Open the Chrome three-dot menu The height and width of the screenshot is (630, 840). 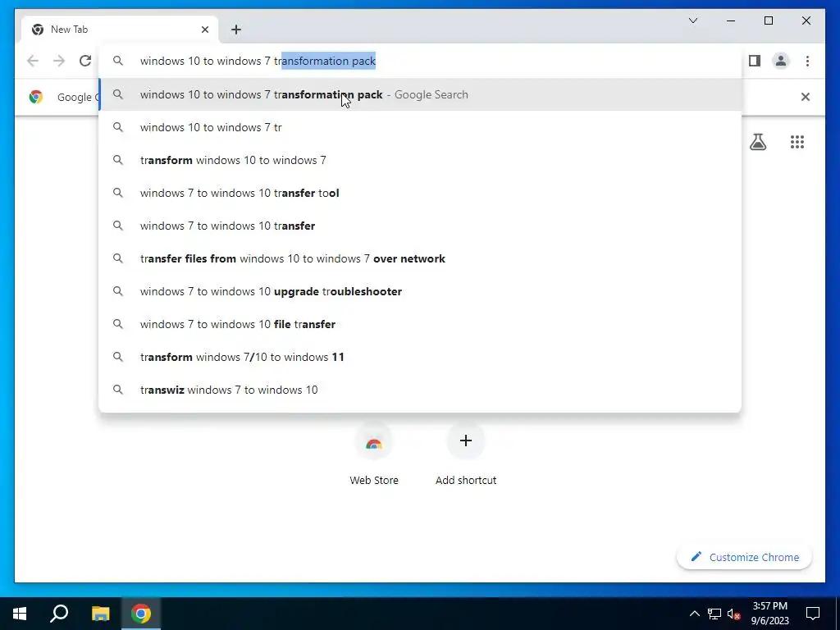click(807, 61)
